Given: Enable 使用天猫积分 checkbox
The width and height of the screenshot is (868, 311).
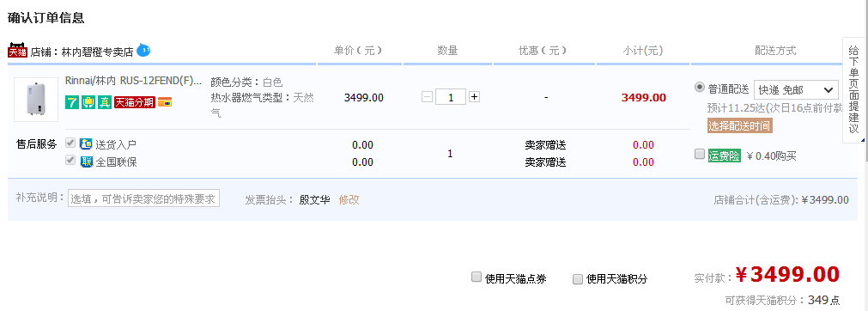Looking at the screenshot, I should click(x=577, y=279).
